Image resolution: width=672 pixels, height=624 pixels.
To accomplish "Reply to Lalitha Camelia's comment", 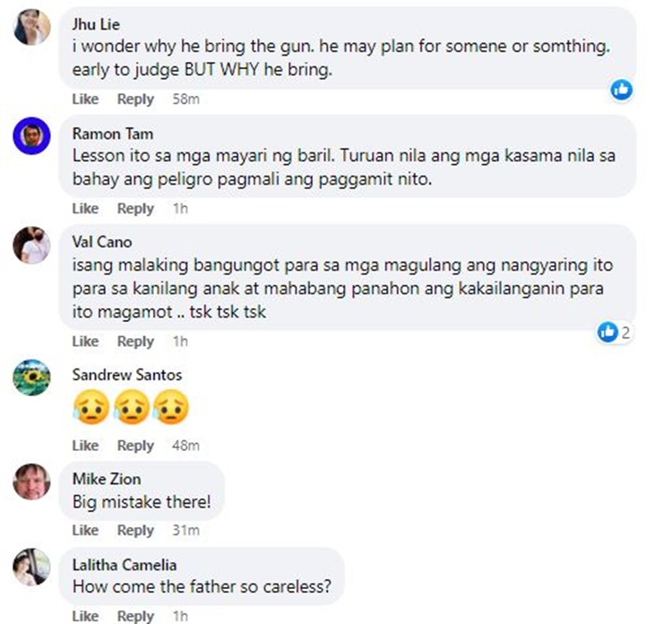I will click(135, 616).
